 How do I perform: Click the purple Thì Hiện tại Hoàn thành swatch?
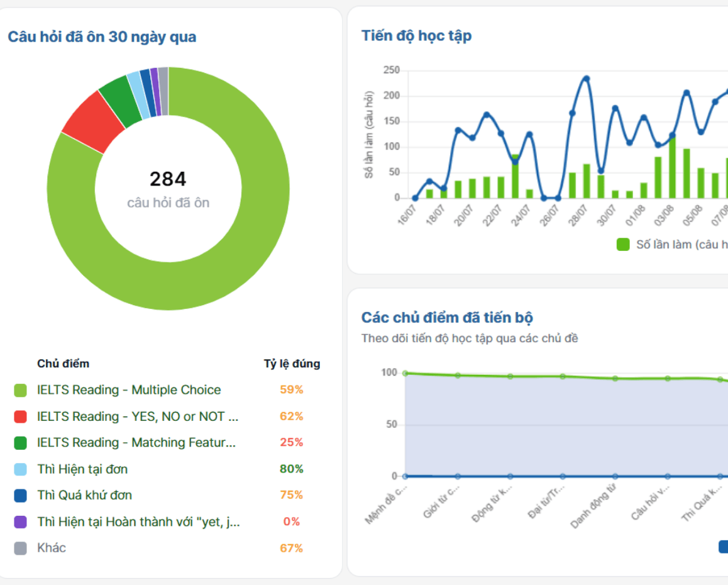point(20,522)
